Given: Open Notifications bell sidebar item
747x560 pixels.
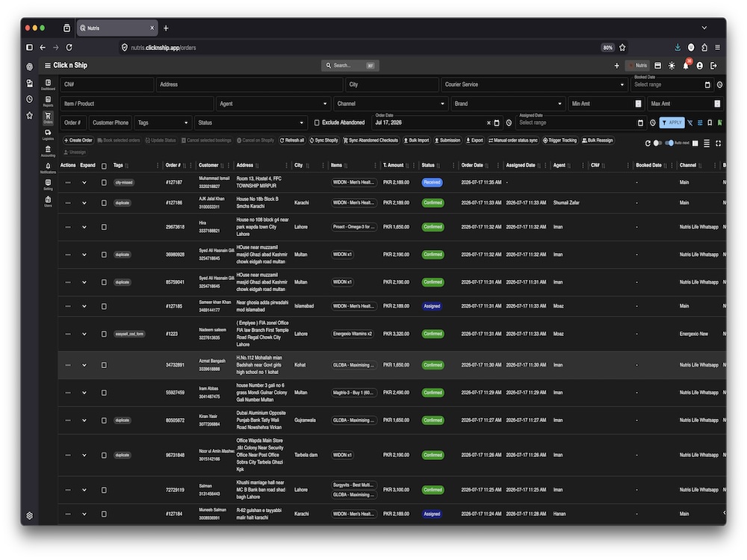Looking at the screenshot, I should click(x=48, y=168).
